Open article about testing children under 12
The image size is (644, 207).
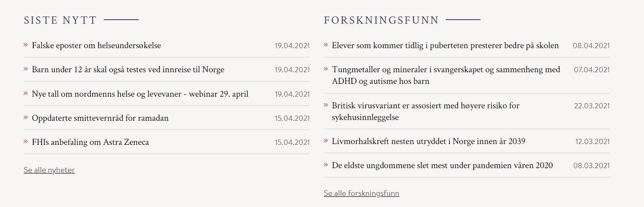tap(128, 70)
